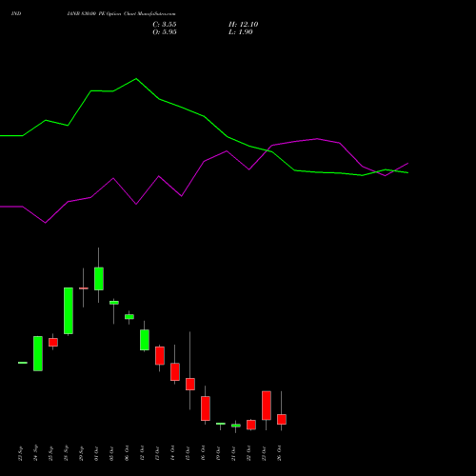The height and width of the screenshot is (476, 476).
Task: Click the close price value C: 3.55
Action: pyautogui.click(x=165, y=25)
